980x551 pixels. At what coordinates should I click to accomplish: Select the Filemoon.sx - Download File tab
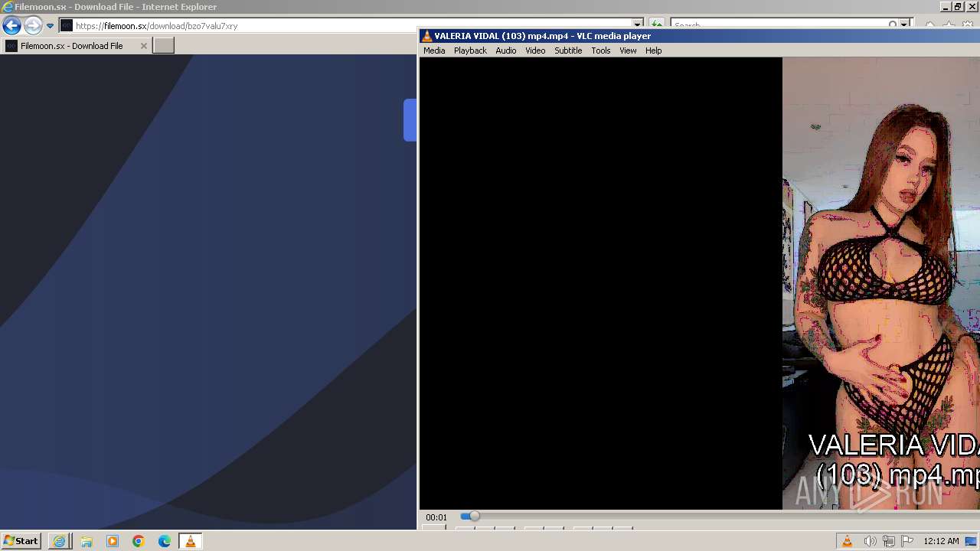click(x=76, y=46)
